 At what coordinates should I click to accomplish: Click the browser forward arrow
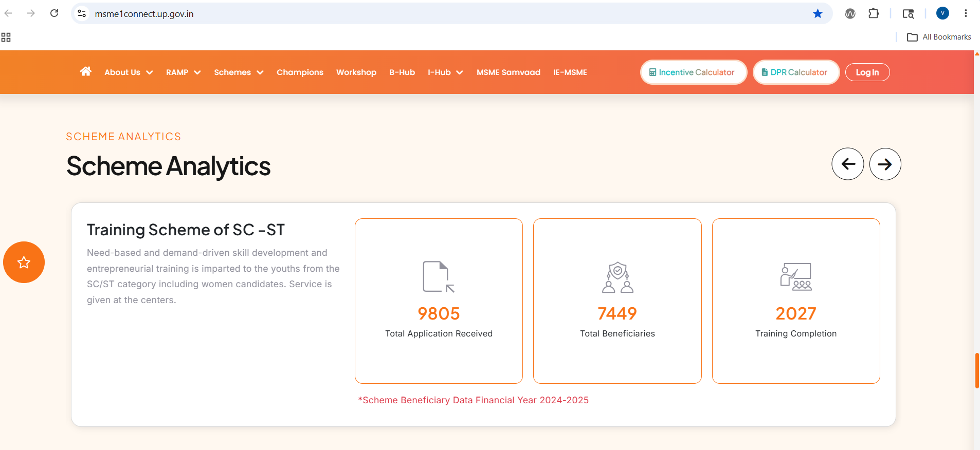pyautogui.click(x=31, y=13)
